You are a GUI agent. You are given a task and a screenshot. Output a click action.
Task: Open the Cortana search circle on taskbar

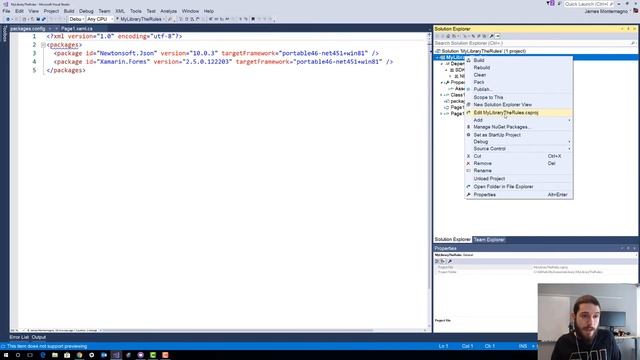pyautogui.click(x=18, y=355)
